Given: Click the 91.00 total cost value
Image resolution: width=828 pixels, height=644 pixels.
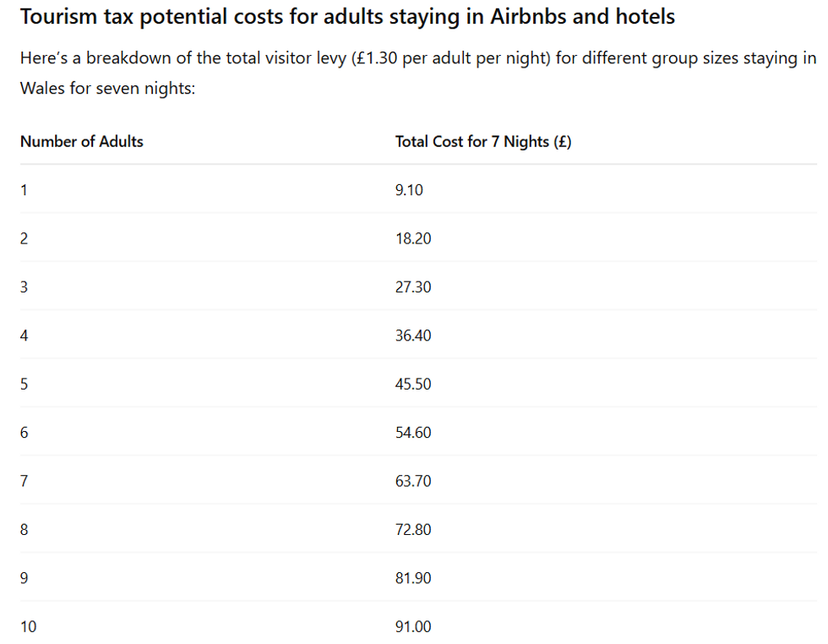Looking at the screenshot, I should click(412, 627).
